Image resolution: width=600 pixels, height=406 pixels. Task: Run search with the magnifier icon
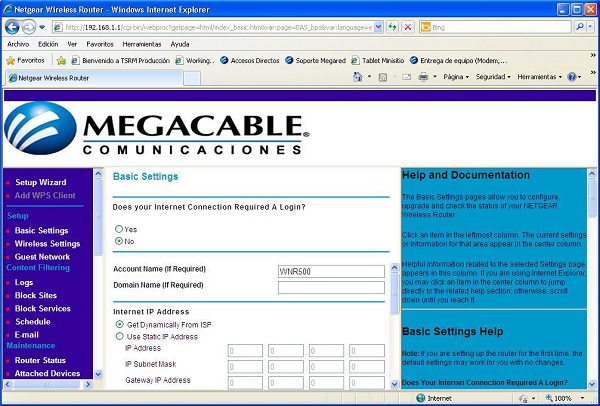pos(580,27)
